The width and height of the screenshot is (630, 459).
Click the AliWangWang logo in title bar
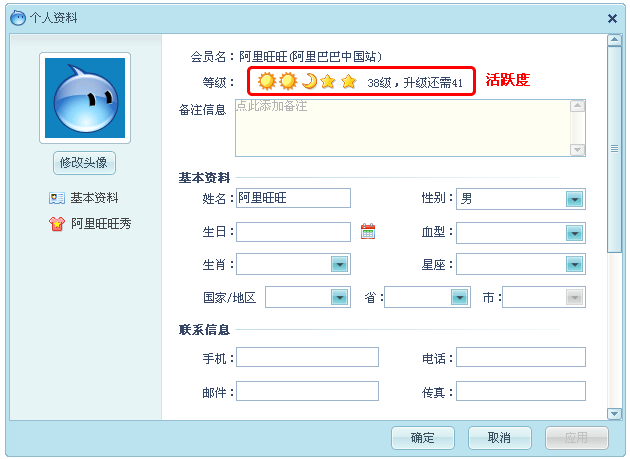pyautogui.click(x=18, y=18)
